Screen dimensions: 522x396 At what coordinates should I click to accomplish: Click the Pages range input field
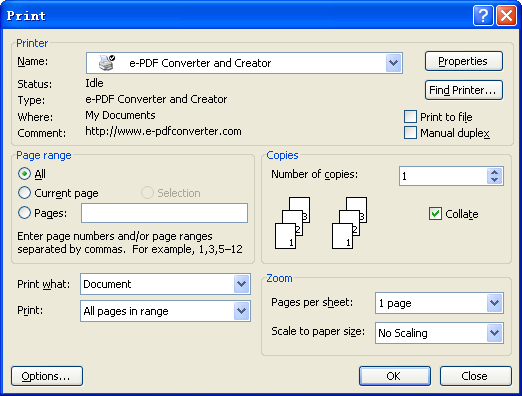pyautogui.click(x=164, y=213)
